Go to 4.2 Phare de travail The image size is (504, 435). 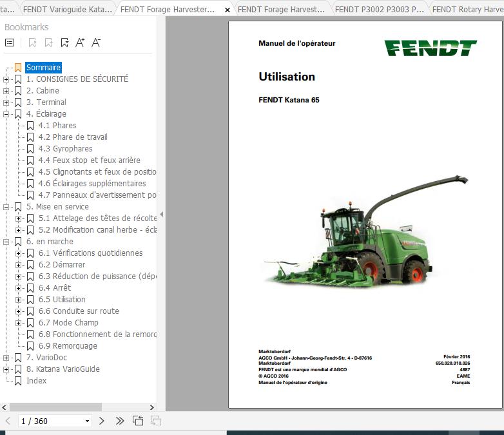pos(73,137)
